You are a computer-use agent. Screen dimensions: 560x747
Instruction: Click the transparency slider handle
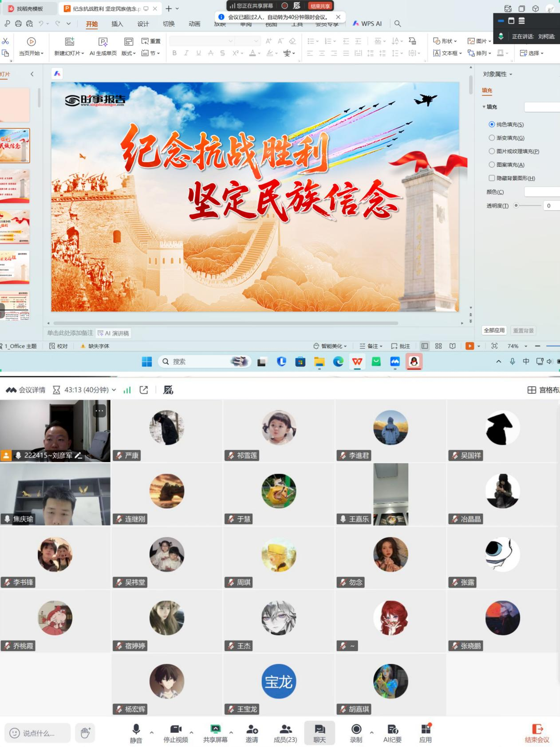point(516,206)
